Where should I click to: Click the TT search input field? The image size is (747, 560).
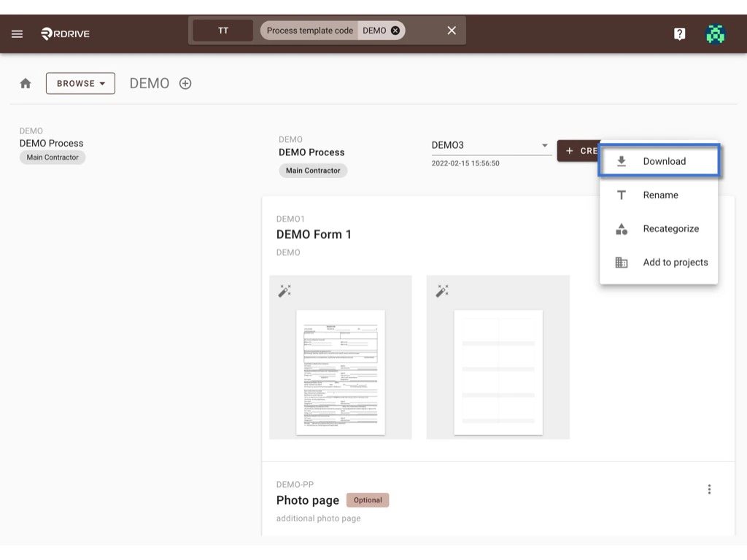pyautogui.click(x=222, y=30)
